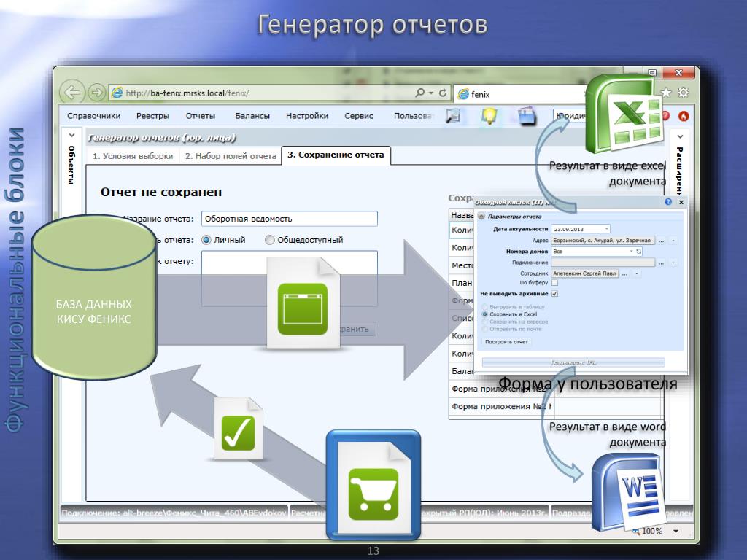The height and width of the screenshot is (560, 747).
Task: Browse for Сотрудник with the ellipsis button
Action: (x=624, y=273)
